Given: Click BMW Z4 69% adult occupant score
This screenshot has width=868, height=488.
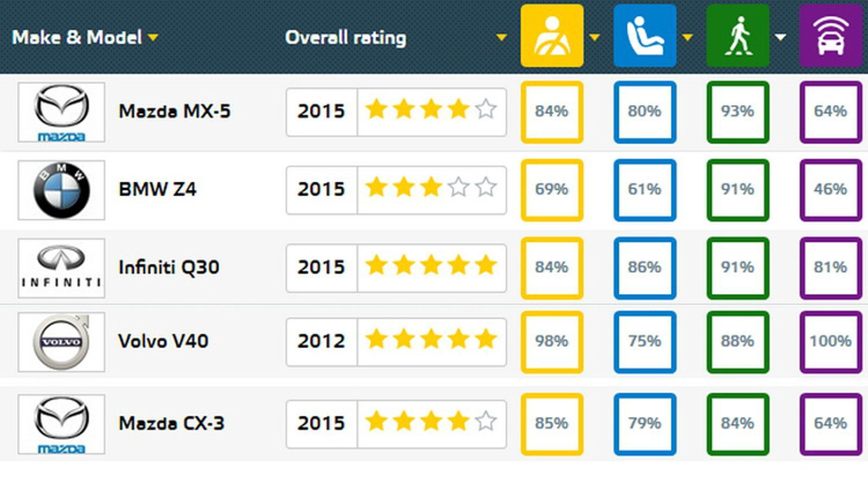Looking at the screenshot, I should (x=552, y=190).
